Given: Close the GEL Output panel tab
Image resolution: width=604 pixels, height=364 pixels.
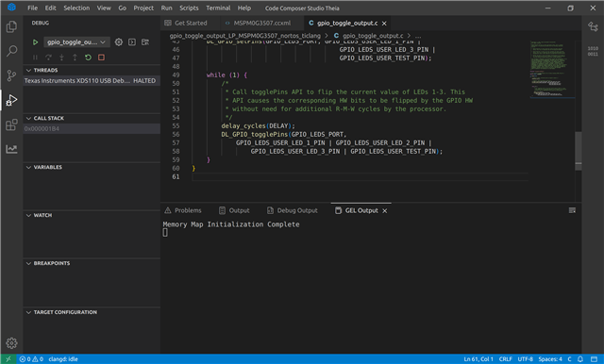Looking at the screenshot, I should (384, 211).
